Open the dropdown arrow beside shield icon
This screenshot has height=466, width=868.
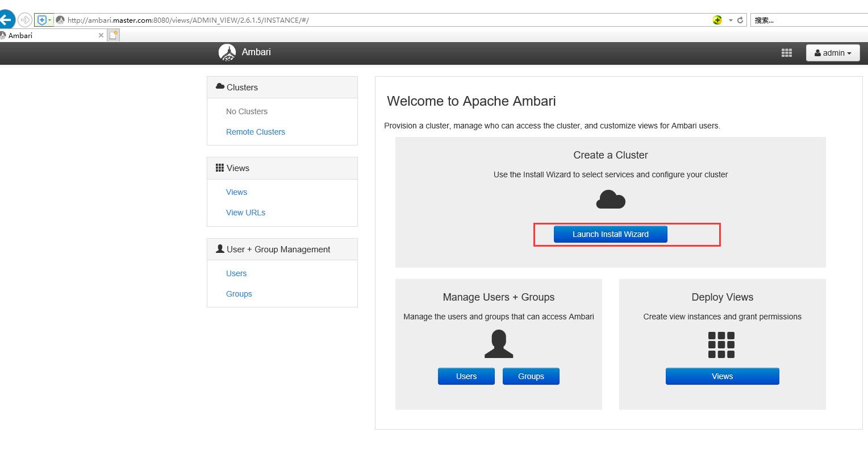[x=50, y=20]
